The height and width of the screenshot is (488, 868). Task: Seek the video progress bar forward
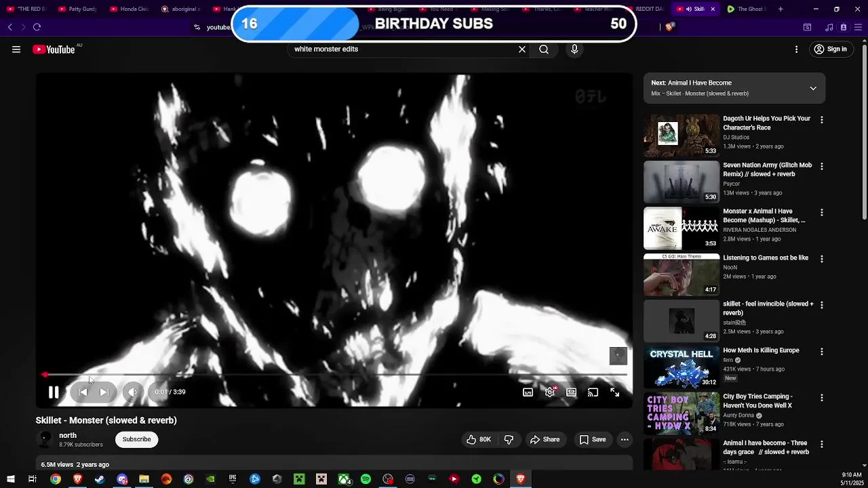pos(334,374)
